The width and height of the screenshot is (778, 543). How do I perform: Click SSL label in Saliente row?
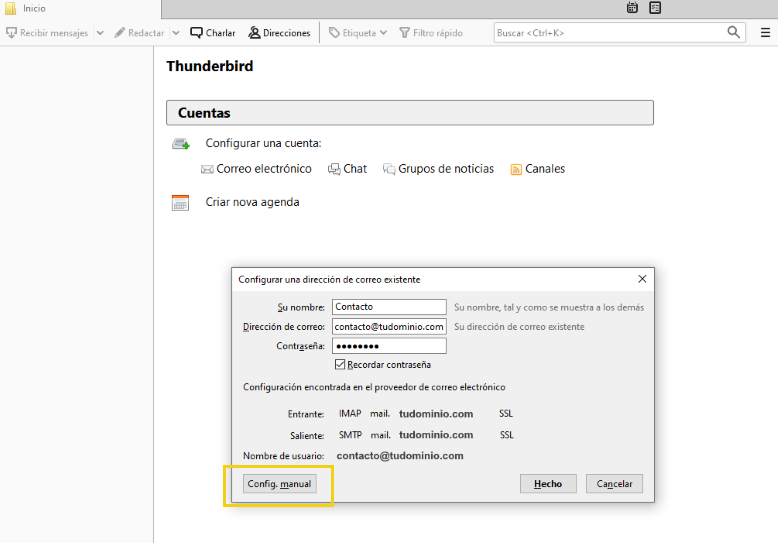[x=507, y=435]
